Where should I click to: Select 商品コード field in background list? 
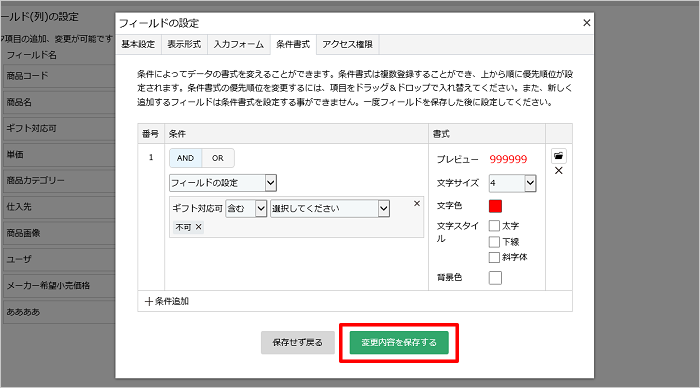click(58, 76)
